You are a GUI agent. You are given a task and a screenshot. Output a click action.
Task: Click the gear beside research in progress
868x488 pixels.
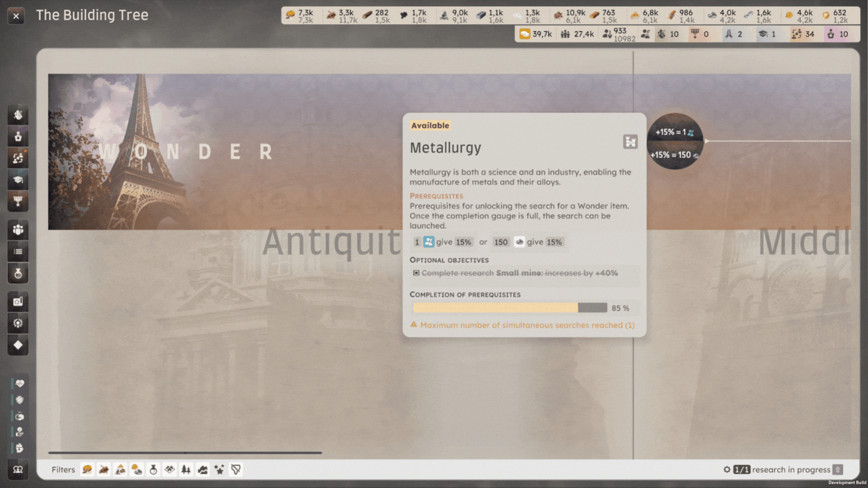coord(727,469)
